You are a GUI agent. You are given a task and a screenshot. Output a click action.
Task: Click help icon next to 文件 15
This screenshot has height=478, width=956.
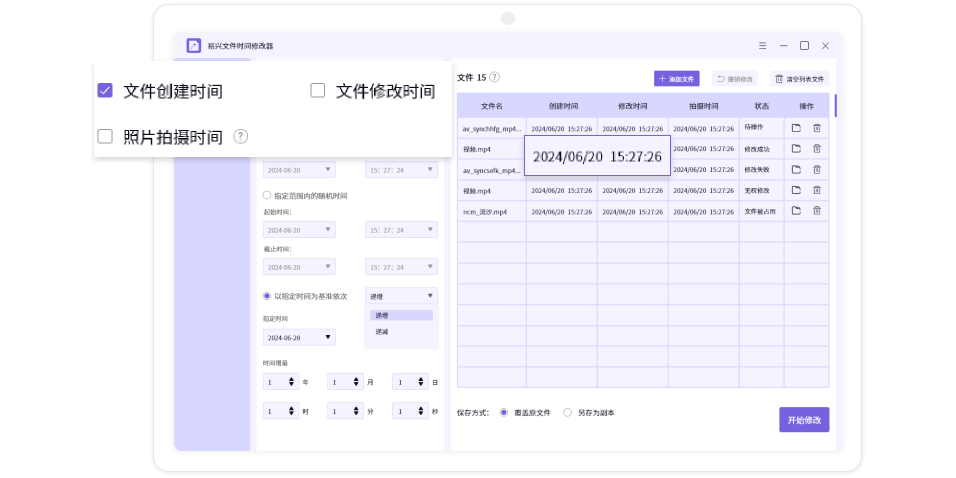[x=494, y=77]
